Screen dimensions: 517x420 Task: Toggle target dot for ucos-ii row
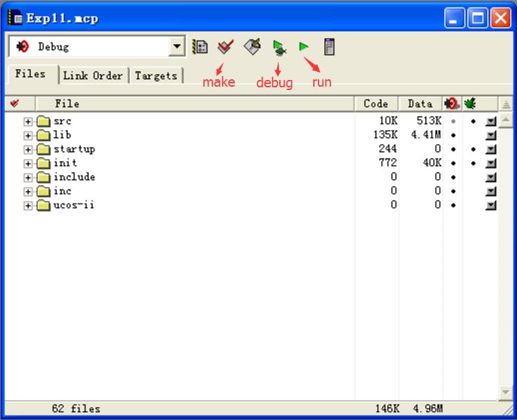click(453, 205)
